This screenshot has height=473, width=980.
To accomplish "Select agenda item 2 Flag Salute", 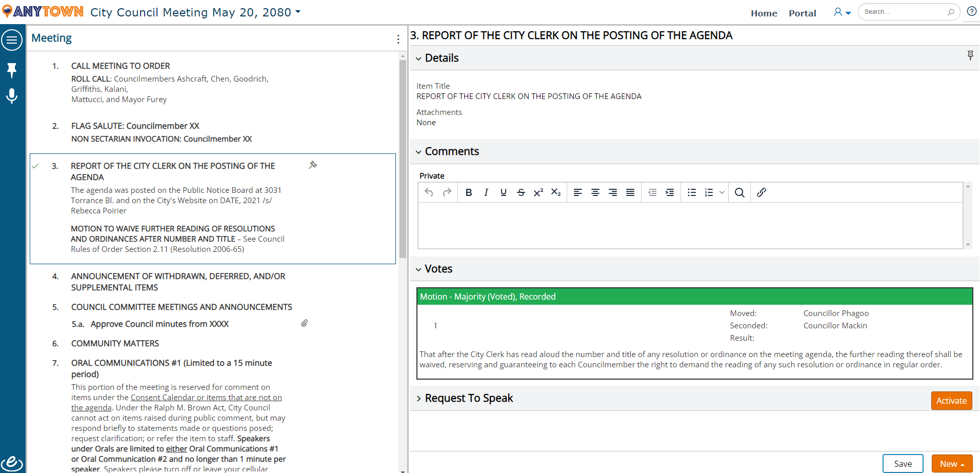I will point(135,126).
